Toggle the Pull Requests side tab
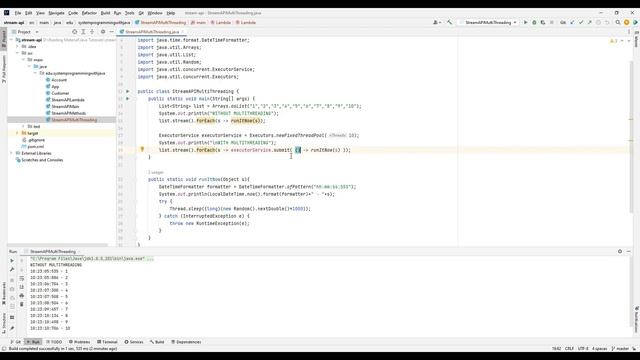 click(x=4, y=69)
